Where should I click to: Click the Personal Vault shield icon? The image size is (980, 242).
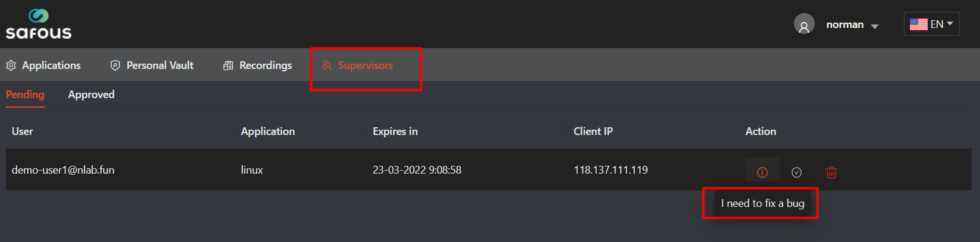pyautogui.click(x=115, y=65)
